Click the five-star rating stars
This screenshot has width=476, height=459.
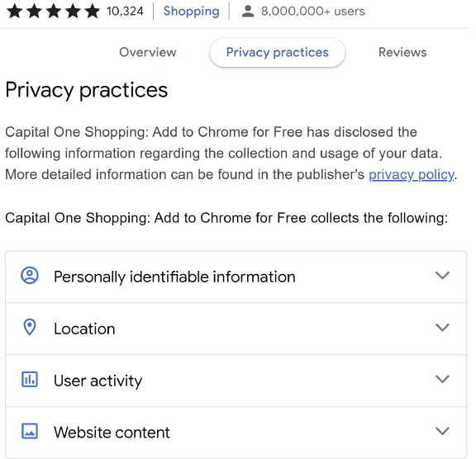[x=53, y=12]
